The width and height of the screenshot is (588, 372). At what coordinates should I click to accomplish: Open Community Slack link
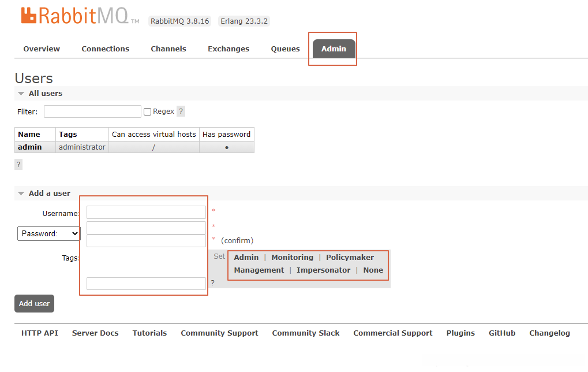click(306, 333)
